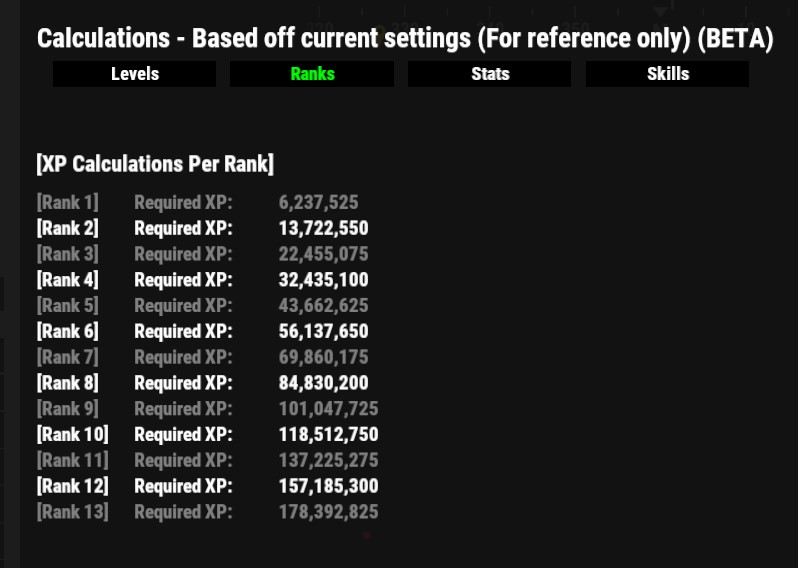Switch to the Levels tab
The width and height of the screenshot is (798, 568).
tap(135, 74)
